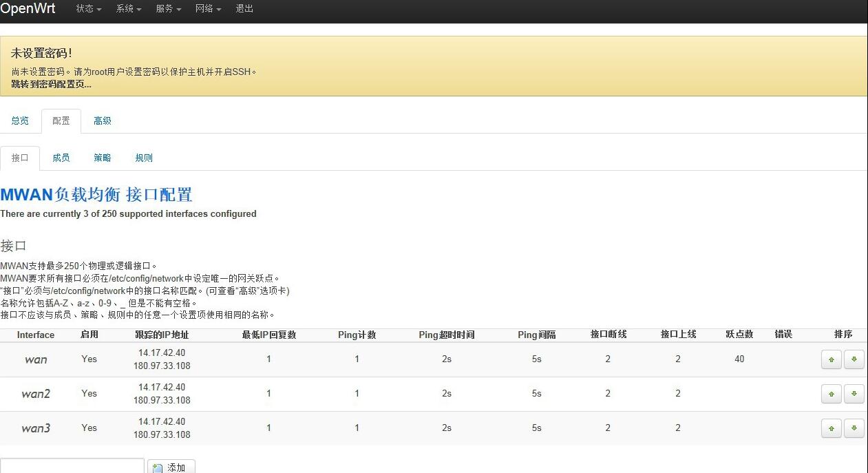Screen dimensions: 868x473
Task: Click the OpenWrt brand logo
Action: click(x=28, y=9)
